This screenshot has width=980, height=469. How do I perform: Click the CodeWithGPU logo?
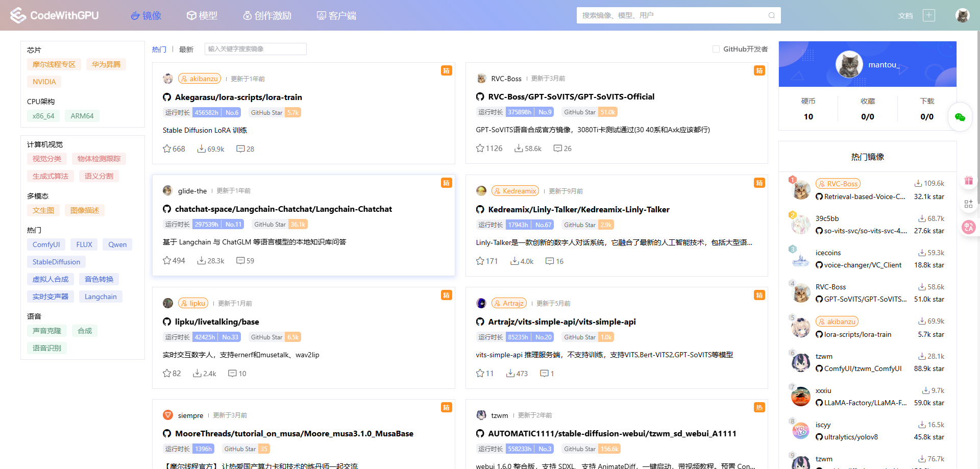click(x=55, y=15)
